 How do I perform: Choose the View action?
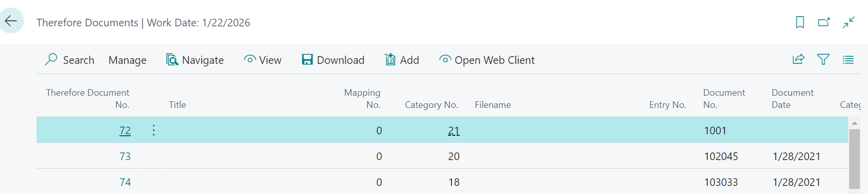click(x=262, y=60)
